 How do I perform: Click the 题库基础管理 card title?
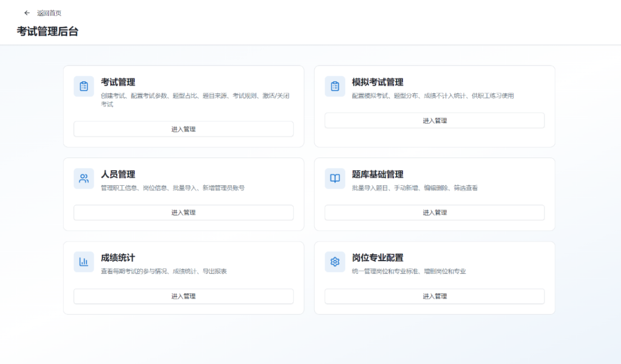click(377, 174)
